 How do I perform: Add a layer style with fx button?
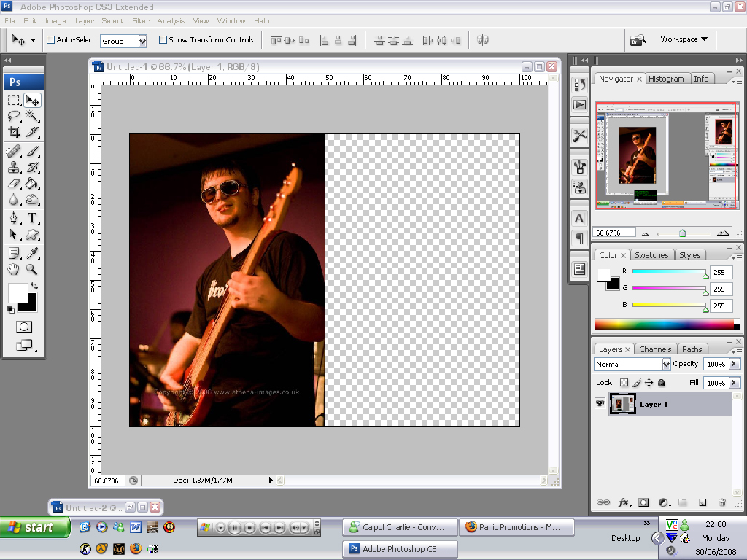[x=624, y=502]
